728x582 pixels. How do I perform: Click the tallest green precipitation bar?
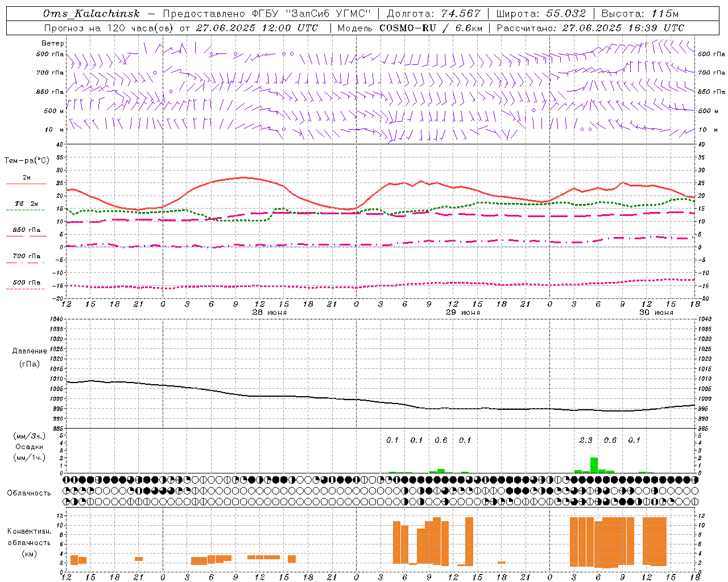[594, 465]
